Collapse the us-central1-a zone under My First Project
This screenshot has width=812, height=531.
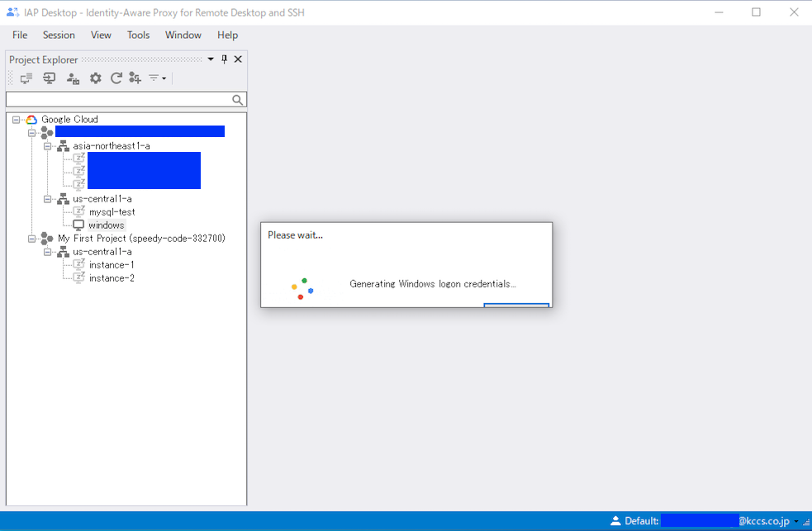click(x=48, y=251)
